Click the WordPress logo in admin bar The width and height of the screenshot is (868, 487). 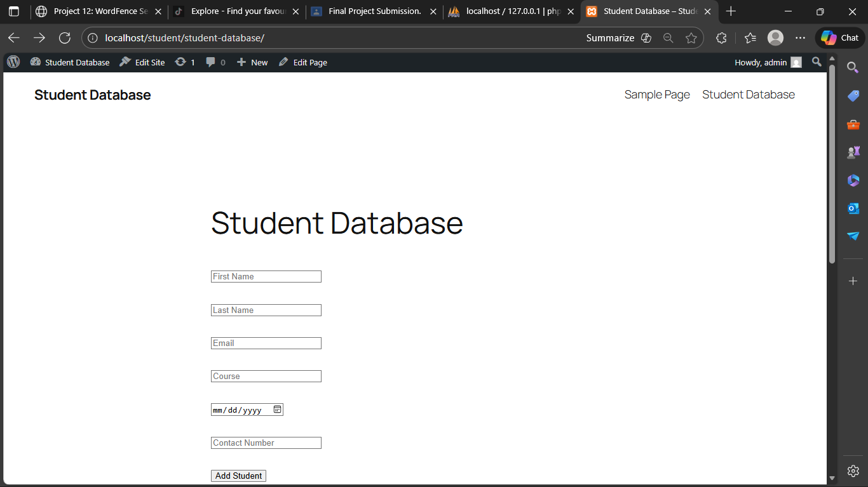click(13, 62)
